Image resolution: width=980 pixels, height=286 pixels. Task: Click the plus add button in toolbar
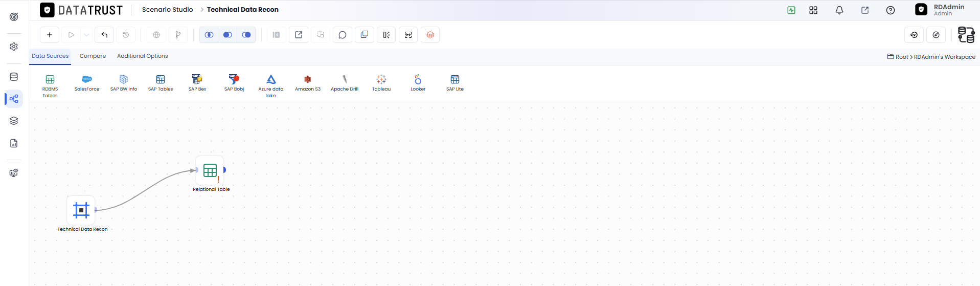(x=50, y=35)
